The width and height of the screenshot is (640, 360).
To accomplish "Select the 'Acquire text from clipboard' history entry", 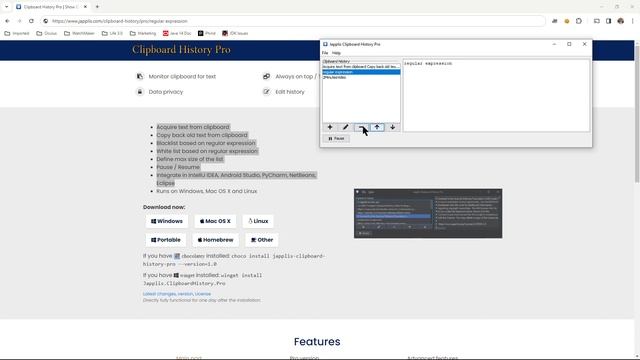I will click(361, 67).
